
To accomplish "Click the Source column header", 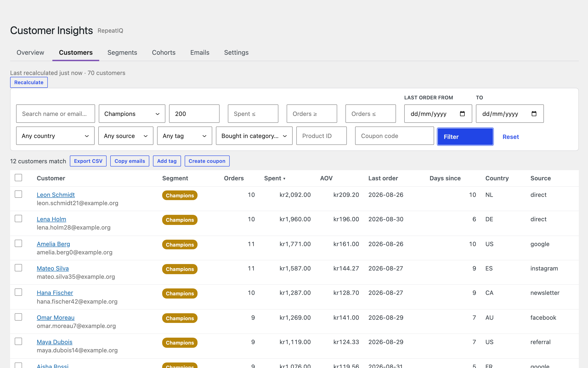I will 541,178.
